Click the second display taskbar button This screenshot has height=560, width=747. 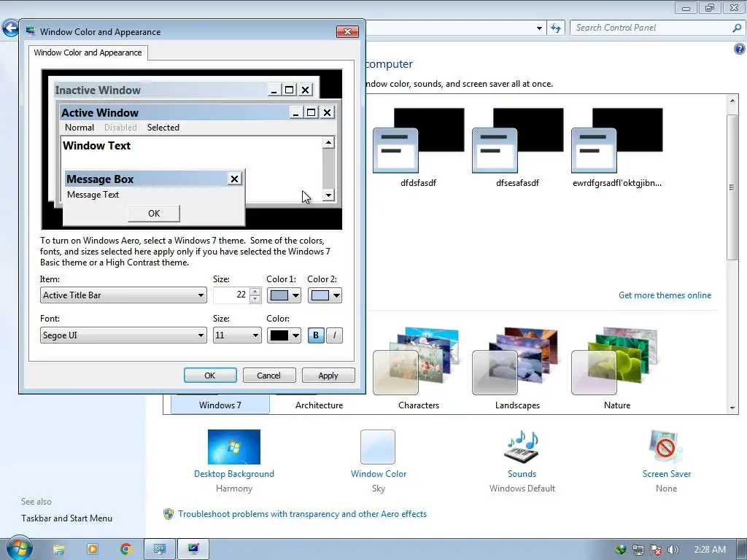193,550
